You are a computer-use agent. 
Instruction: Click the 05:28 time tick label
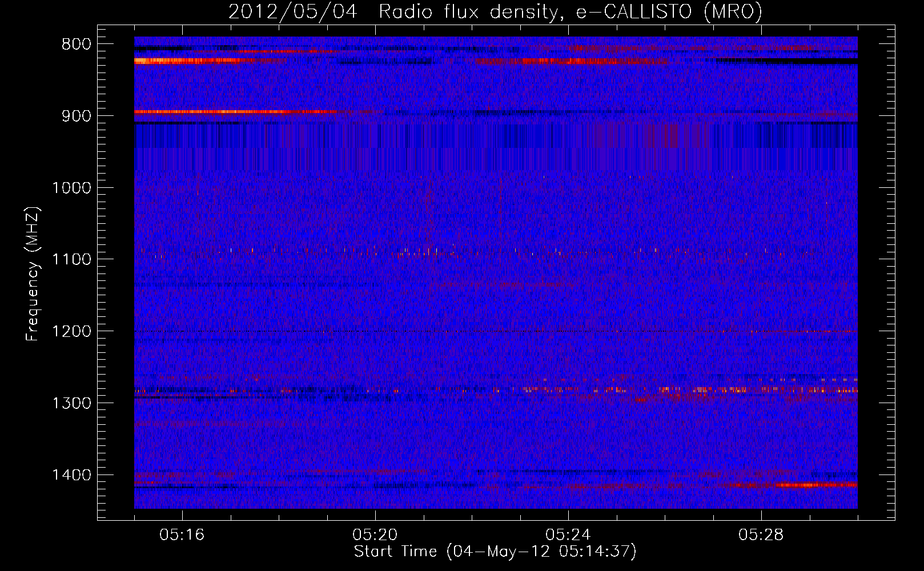(x=761, y=535)
